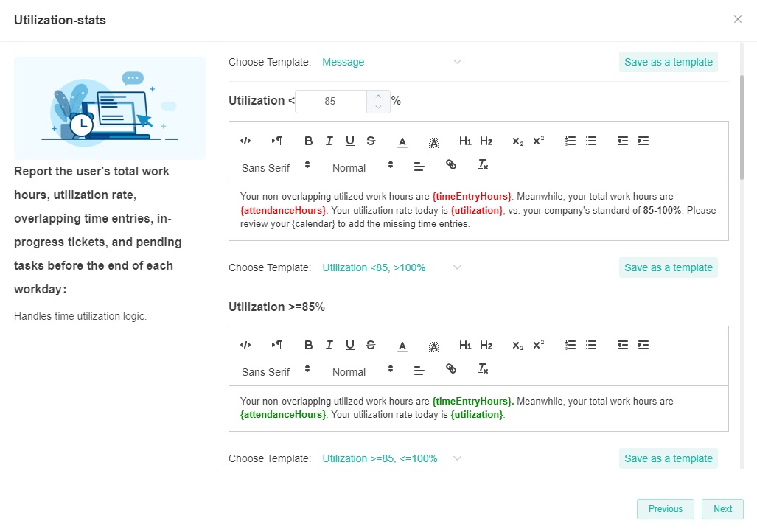
Task: Toggle text direction in the upper editor toolbar
Action: (x=277, y=141)
